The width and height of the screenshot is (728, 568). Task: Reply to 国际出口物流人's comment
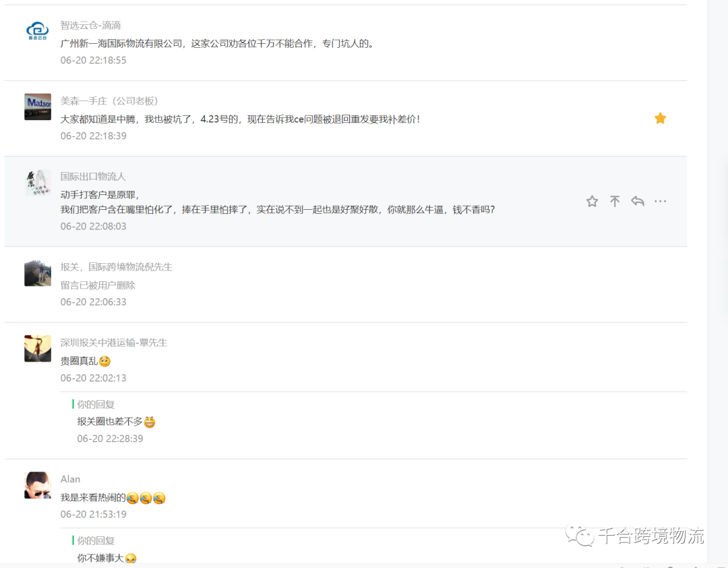pos(638,200)
